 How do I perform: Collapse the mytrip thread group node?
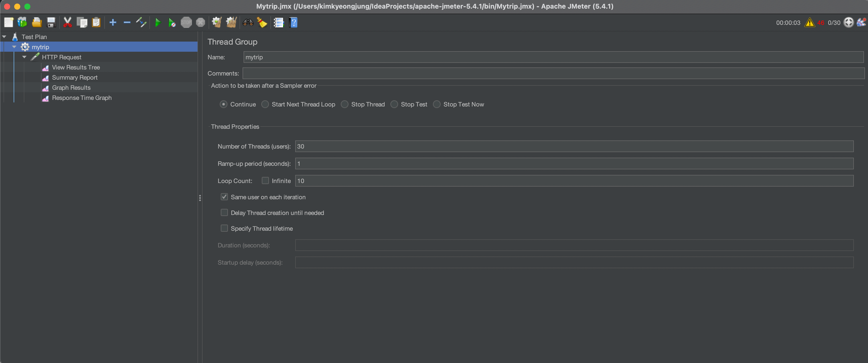(14, 47)
